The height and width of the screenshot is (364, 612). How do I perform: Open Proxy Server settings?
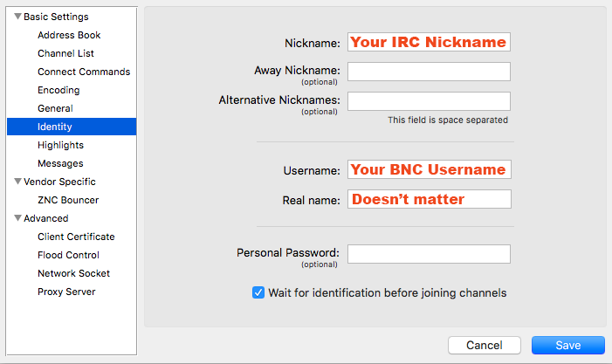pyautogui.click(x=66, y=292)
